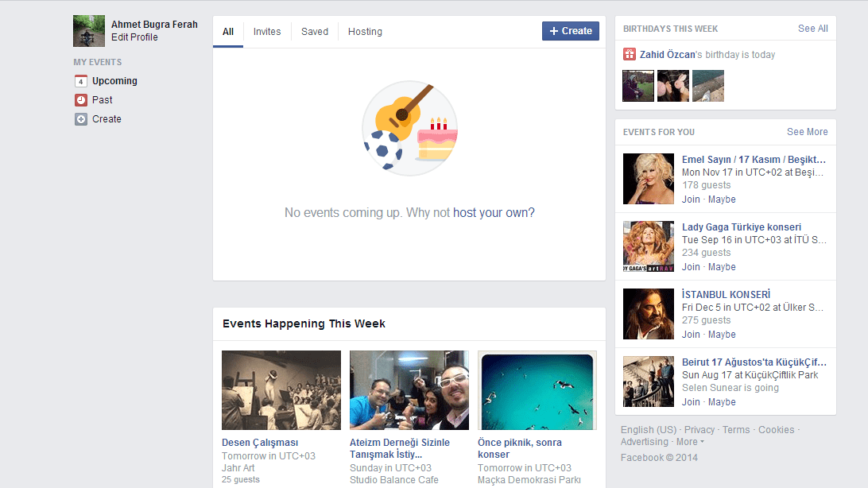Expand the More menu in the footer
Screen dimensions: 868x488
tap(688, 441)
